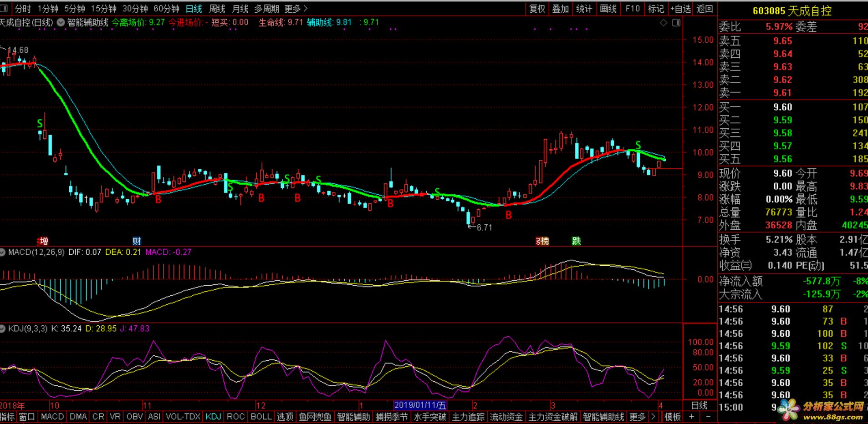Open the 指标 indicator menu
This screenshot has height=424, width=868.
coord(8,417)
